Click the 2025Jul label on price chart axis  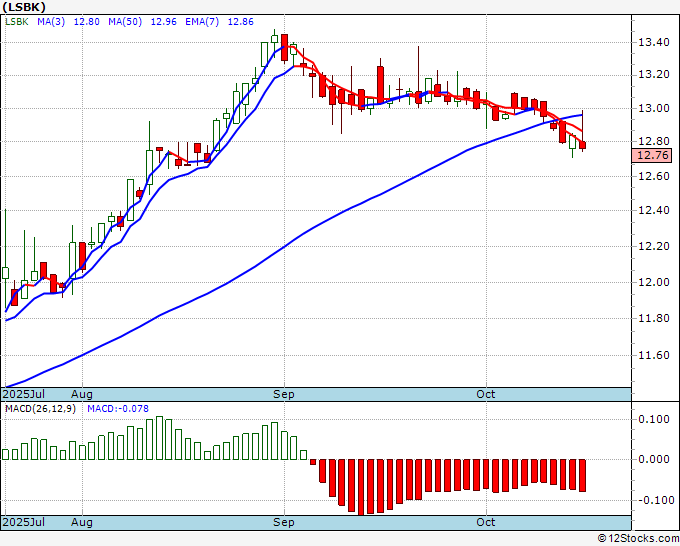click(x=24, y=394)
